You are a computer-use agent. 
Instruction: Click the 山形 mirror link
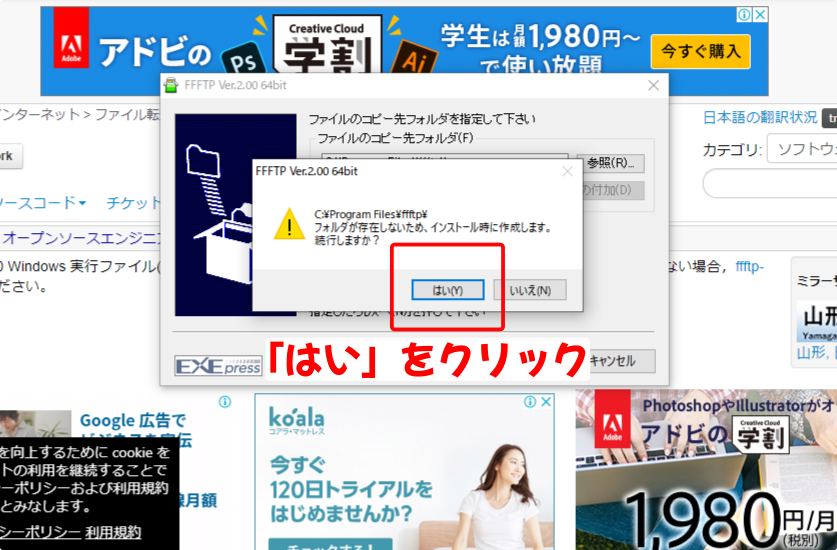(x=810, y=352)
